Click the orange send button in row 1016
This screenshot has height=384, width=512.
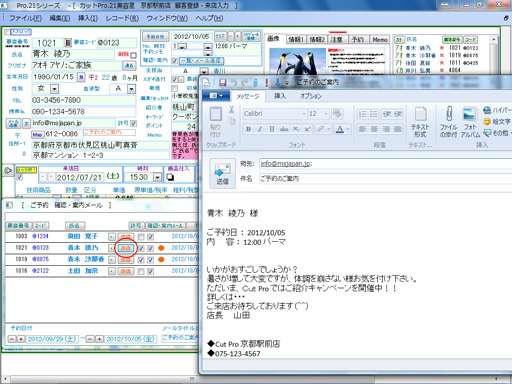pyautogui.click(x=125, y=271)
